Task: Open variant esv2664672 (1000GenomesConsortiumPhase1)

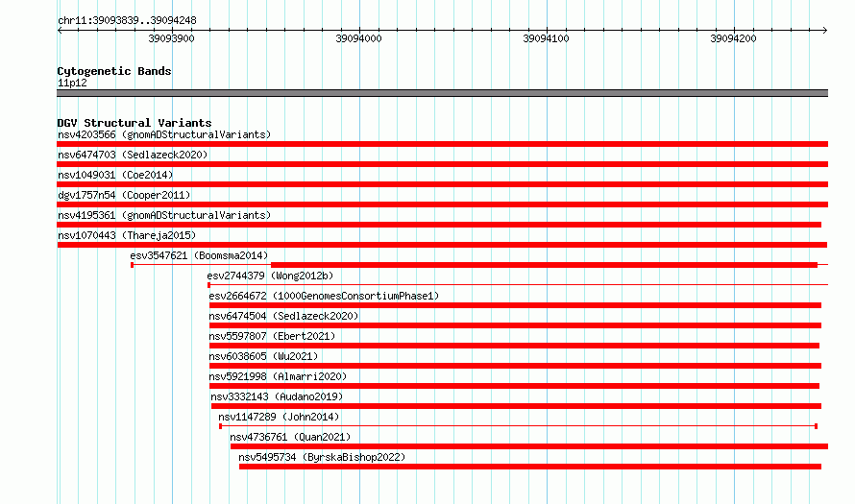Action: tap(324, 296)
